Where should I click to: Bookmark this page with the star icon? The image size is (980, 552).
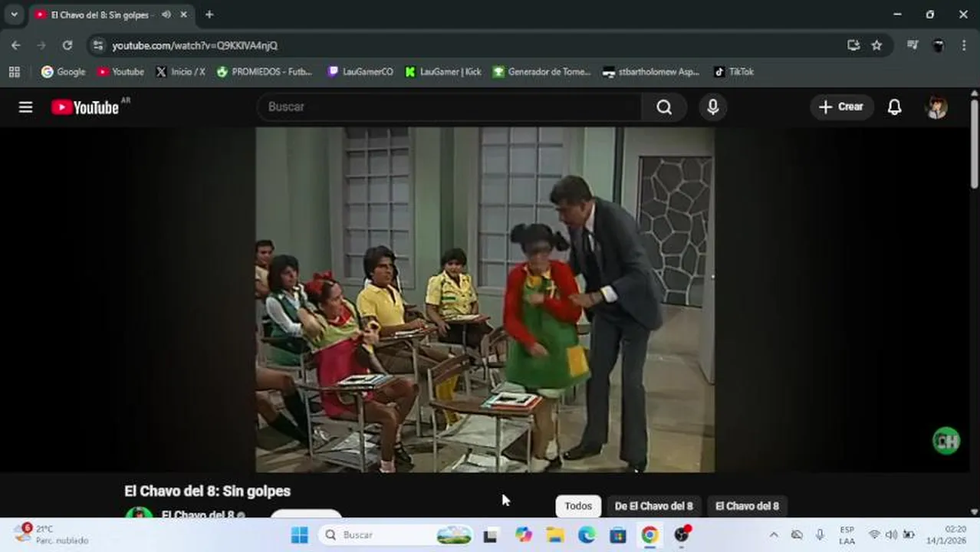[876, 45]
